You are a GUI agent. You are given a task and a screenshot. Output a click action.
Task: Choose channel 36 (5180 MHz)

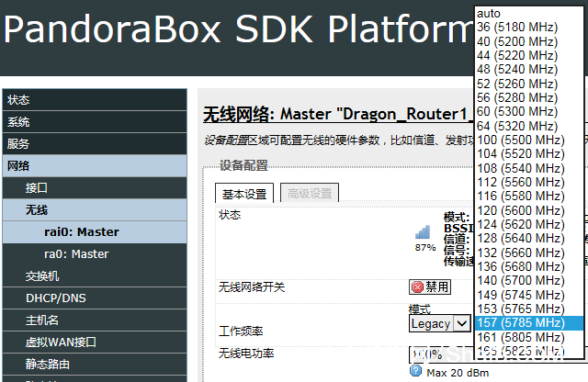click(529, 27)
